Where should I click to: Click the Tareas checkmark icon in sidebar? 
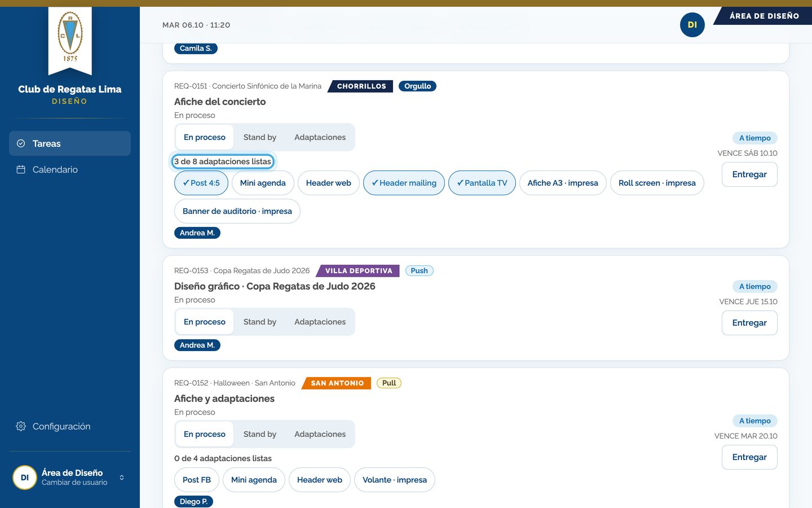(x=21, y=143)
